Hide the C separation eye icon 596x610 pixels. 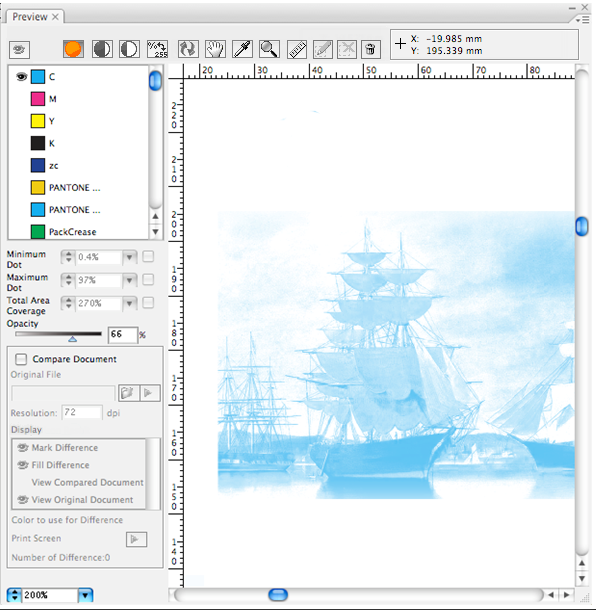point(21,77)
